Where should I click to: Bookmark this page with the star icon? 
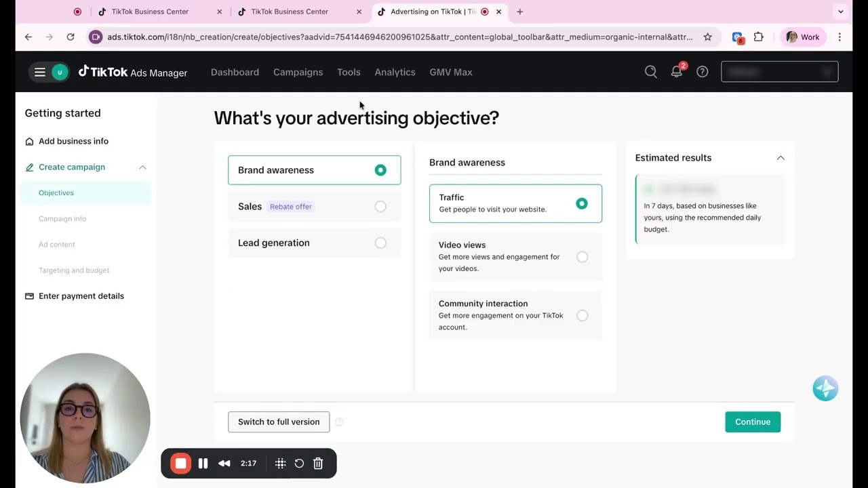click(708, 37)
